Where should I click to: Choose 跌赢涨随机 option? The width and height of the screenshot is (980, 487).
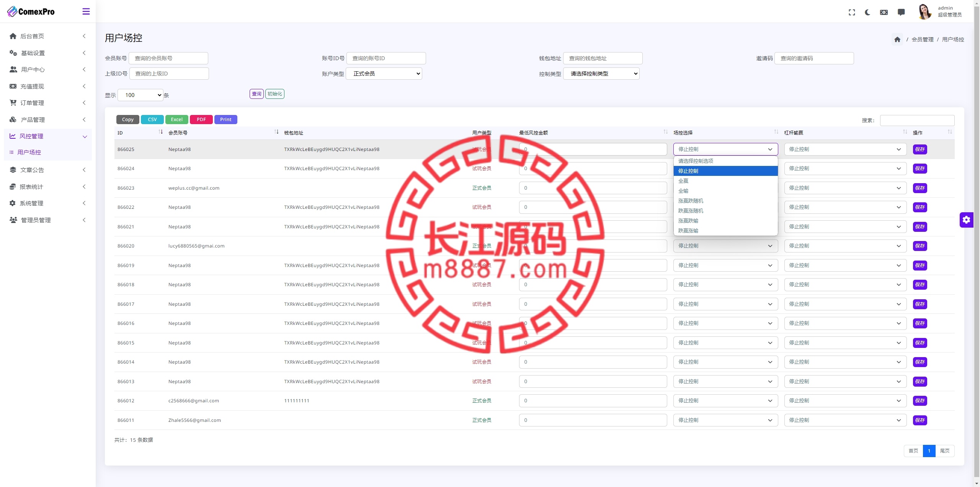(x=725, y=211)
